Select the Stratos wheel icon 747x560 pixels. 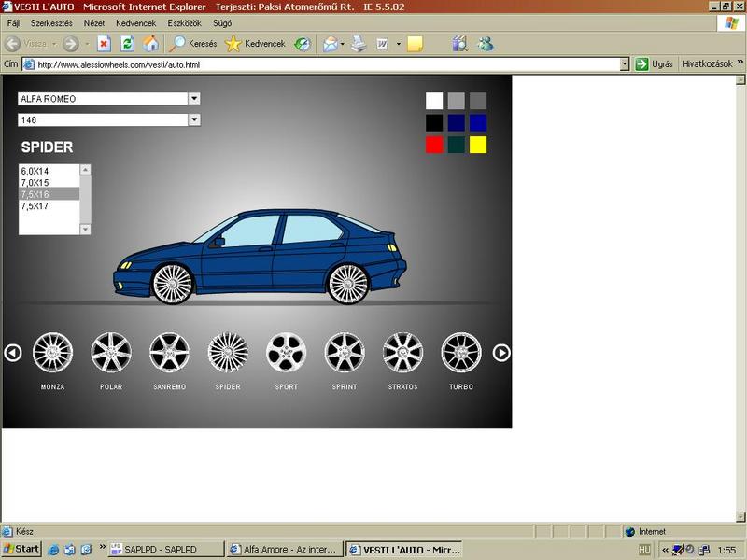pos(403,353)
